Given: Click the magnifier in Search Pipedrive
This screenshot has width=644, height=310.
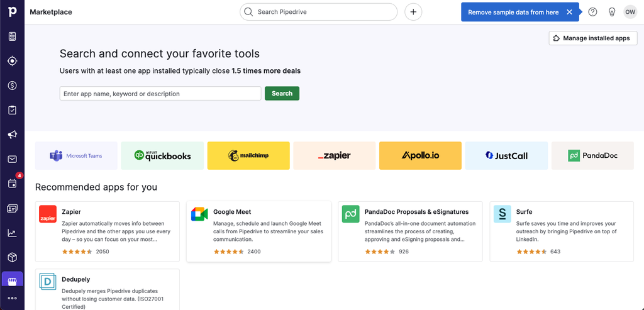Looking at the screenshot, I should 248,12.
